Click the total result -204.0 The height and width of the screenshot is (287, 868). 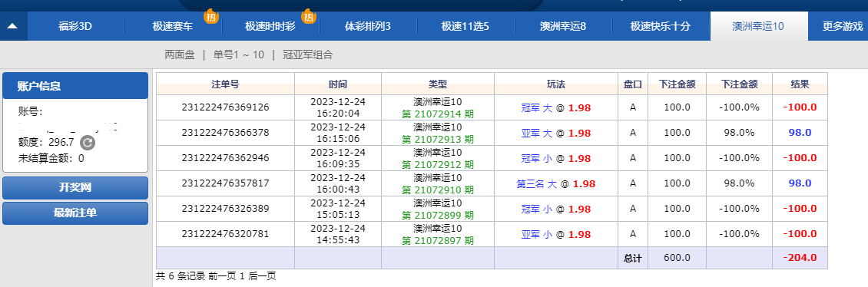(800, 258)
